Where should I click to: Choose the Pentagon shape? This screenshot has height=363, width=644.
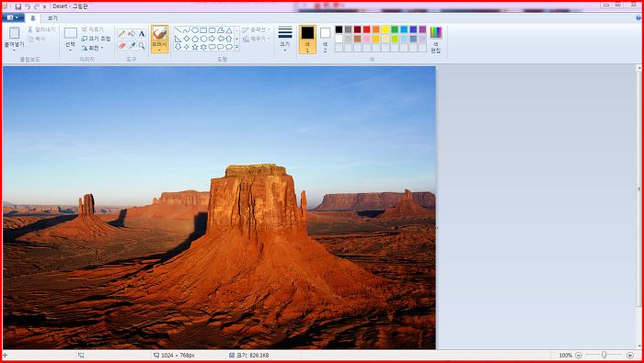[195, 39]
